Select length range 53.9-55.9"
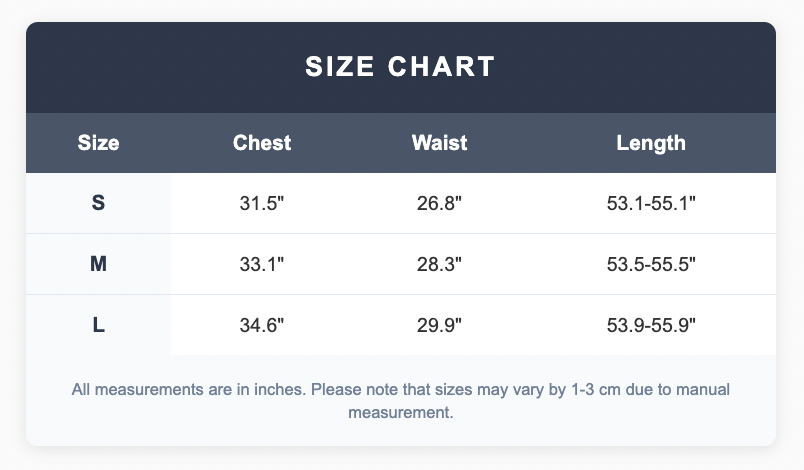The image size is (804, 470). pyautogui.click(x=651, y=325)
